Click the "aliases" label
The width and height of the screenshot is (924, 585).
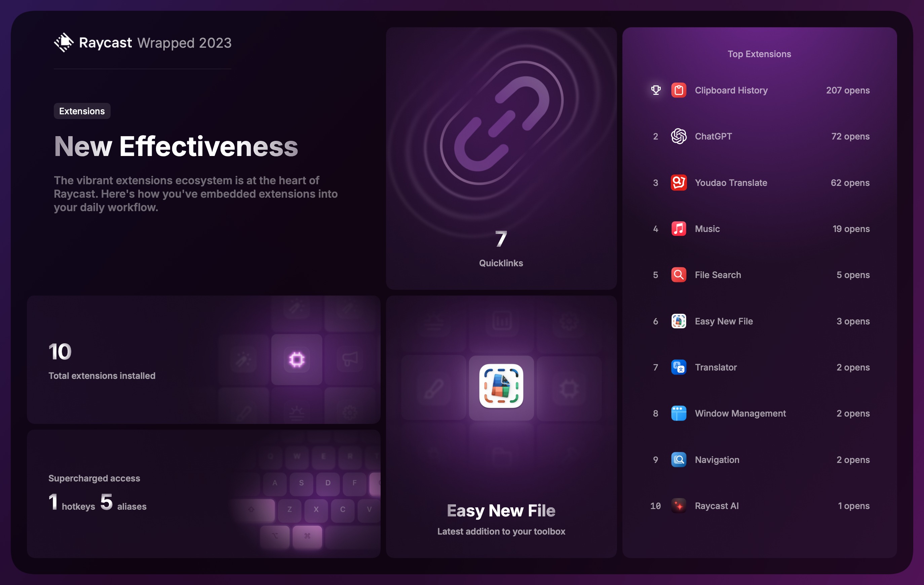pyautogui.click(x=131, y=506)
